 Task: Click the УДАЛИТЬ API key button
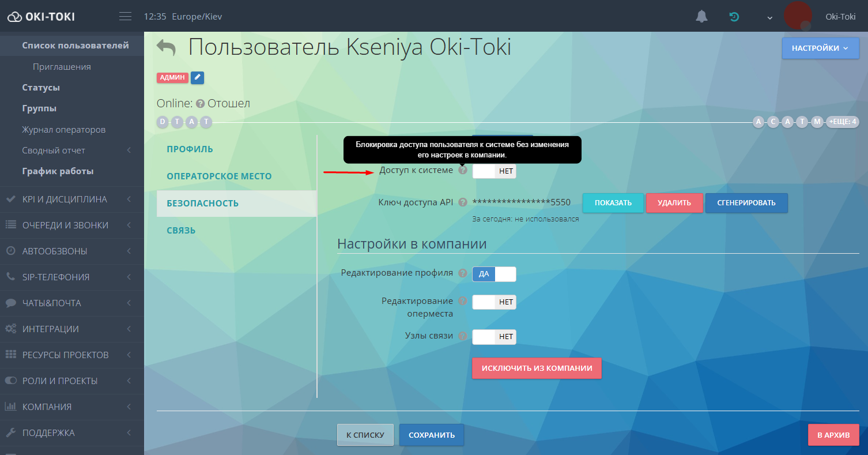click(674, 203)
